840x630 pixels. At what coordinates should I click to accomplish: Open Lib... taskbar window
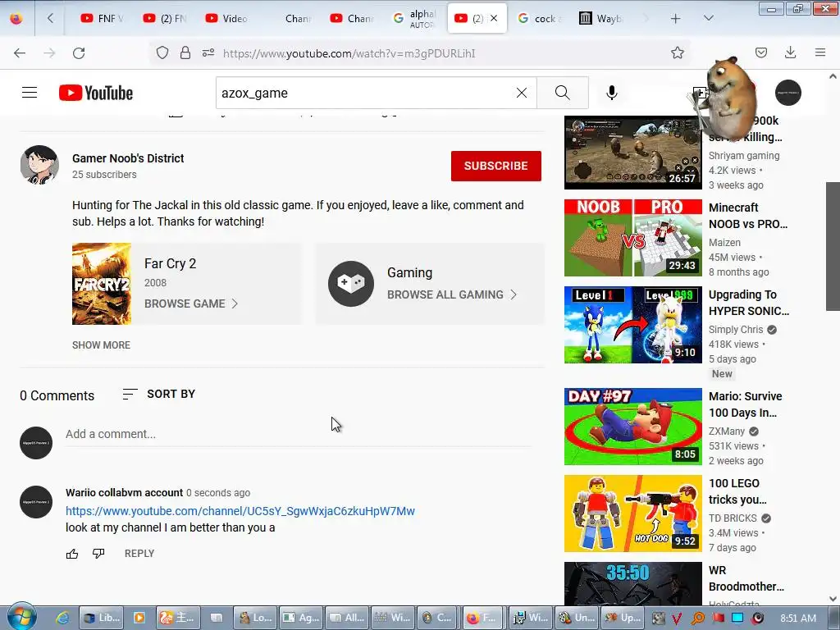tap(102, 618)
